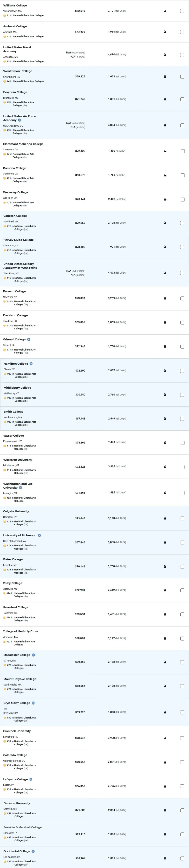The image size is (189, 868).
Task: Check the compare box for Williams College
Action: pyautogui.click(x=182, y=11)
